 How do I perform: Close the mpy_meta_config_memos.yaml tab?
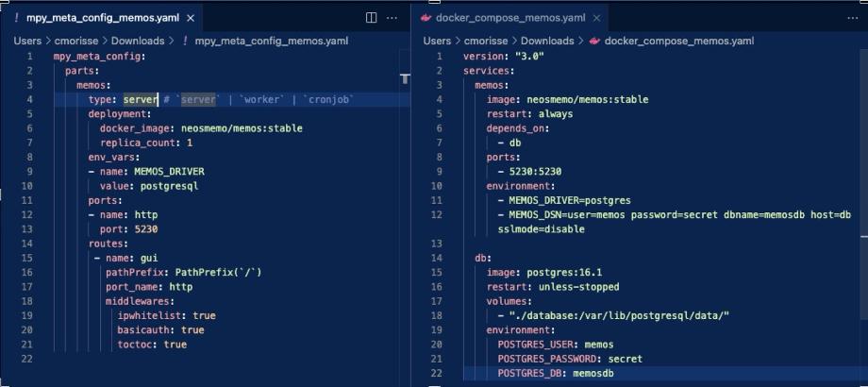191,18
